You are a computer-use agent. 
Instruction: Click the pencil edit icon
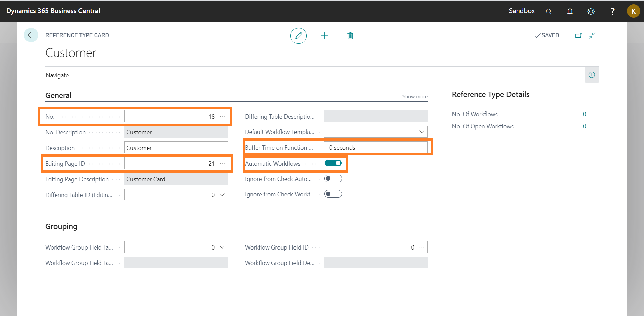click(x=298, y=36)
